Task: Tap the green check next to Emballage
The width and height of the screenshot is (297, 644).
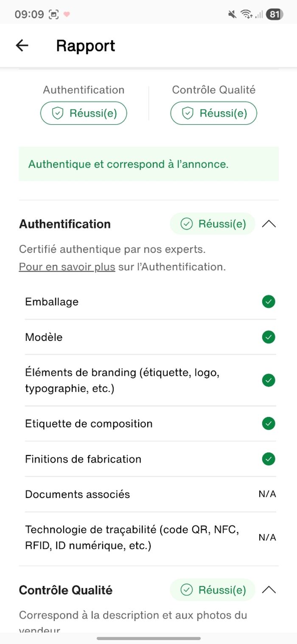Action: [x=268, y=302]
